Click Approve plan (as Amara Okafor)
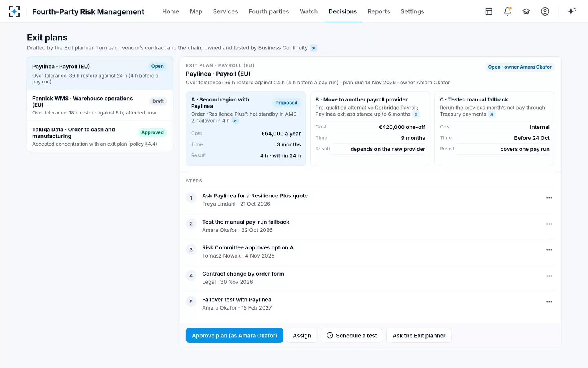This screenshot has height=368, width=588. (x=234, y=335)
